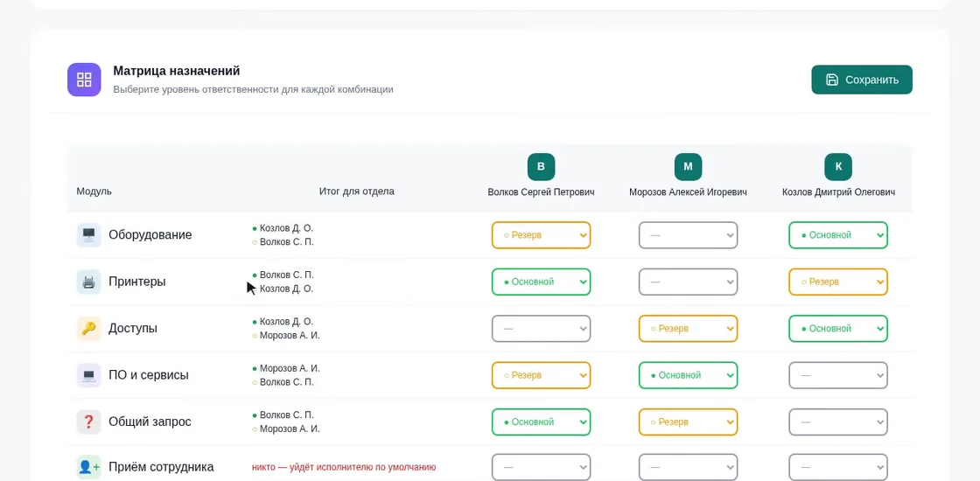
Task: Click the Общий запрос question mark icon
Action: point(88,422)
